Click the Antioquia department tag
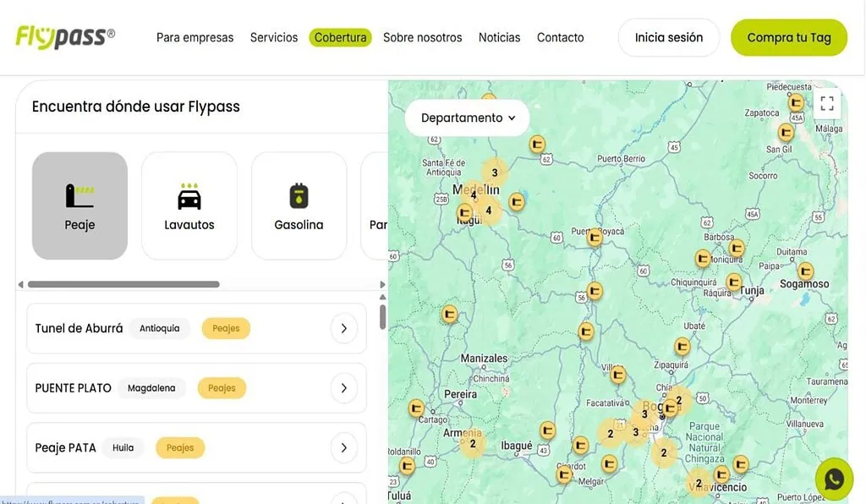This screenshot has width=866, height=504. (x=159, y=328)
